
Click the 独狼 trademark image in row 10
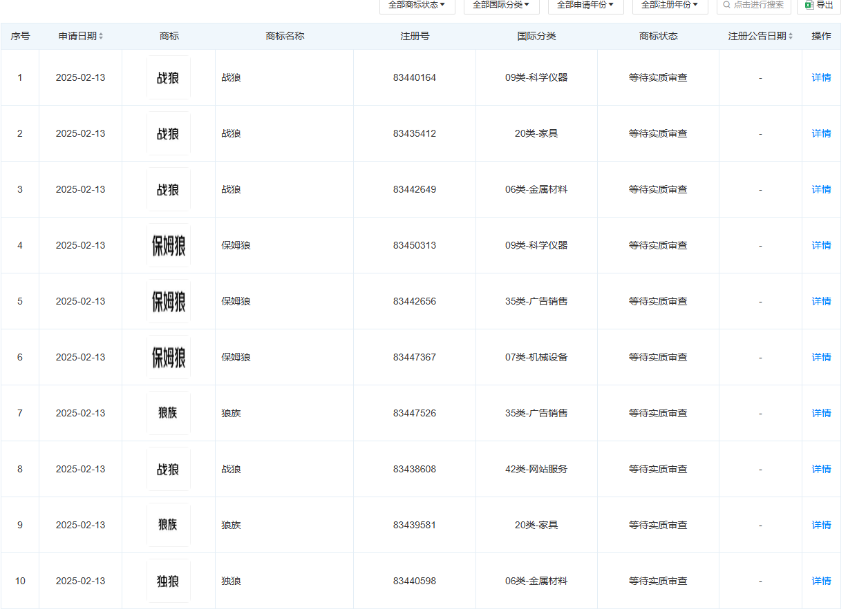tap(169, 581)
